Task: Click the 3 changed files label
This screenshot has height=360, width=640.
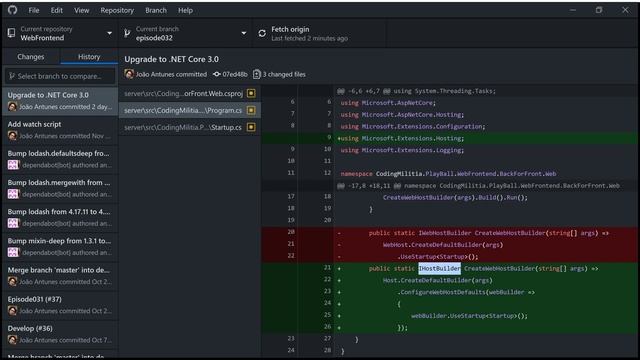Action: tap(284, 74)
